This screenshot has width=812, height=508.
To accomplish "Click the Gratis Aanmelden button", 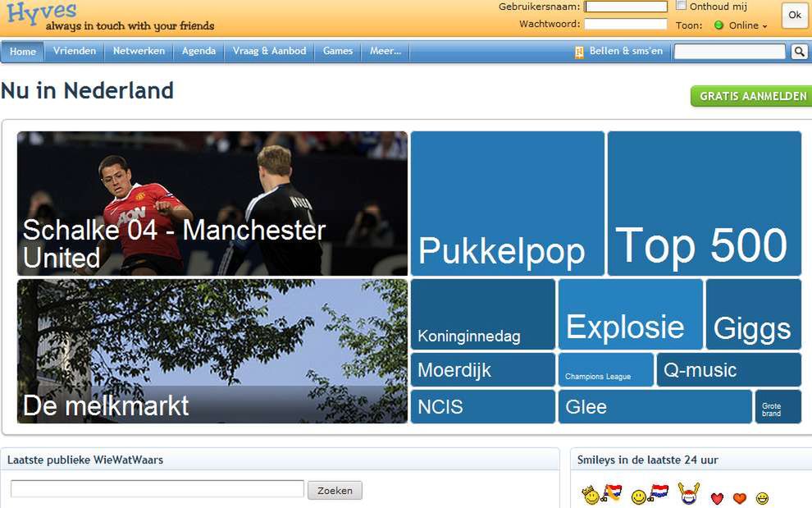I will pos(752,96).
